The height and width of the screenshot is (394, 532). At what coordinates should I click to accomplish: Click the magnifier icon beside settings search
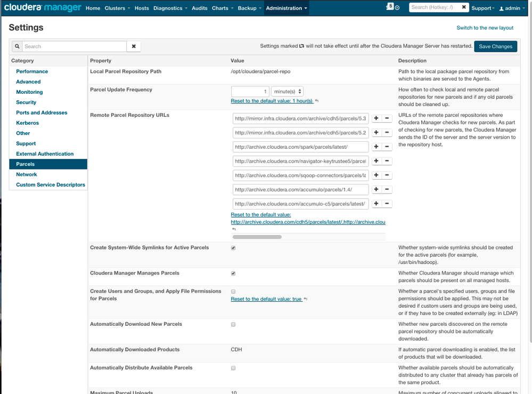[17, 46]
